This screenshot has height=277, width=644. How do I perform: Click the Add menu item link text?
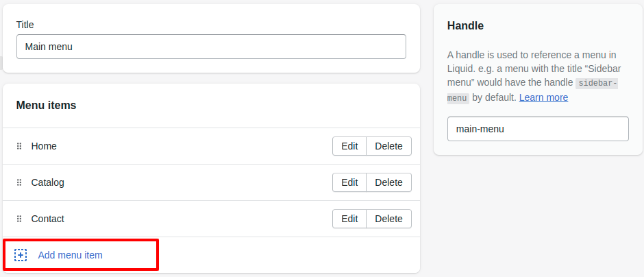[70, 255]
